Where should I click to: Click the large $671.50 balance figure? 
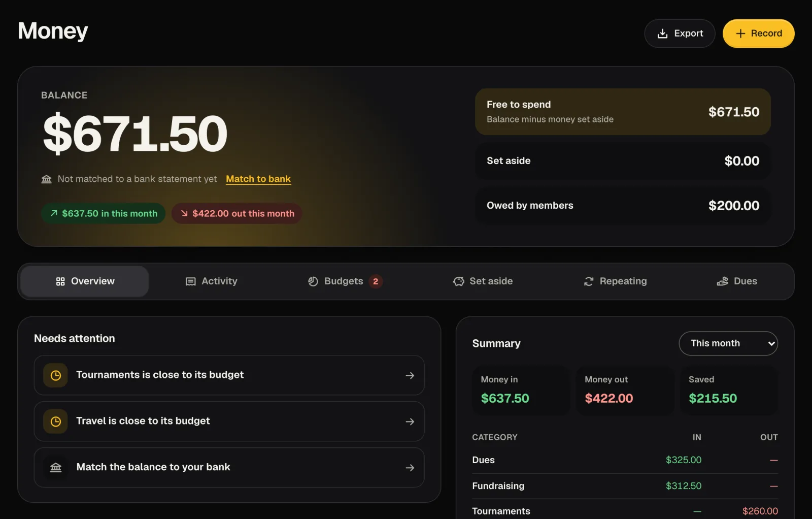tap(135, 134)
